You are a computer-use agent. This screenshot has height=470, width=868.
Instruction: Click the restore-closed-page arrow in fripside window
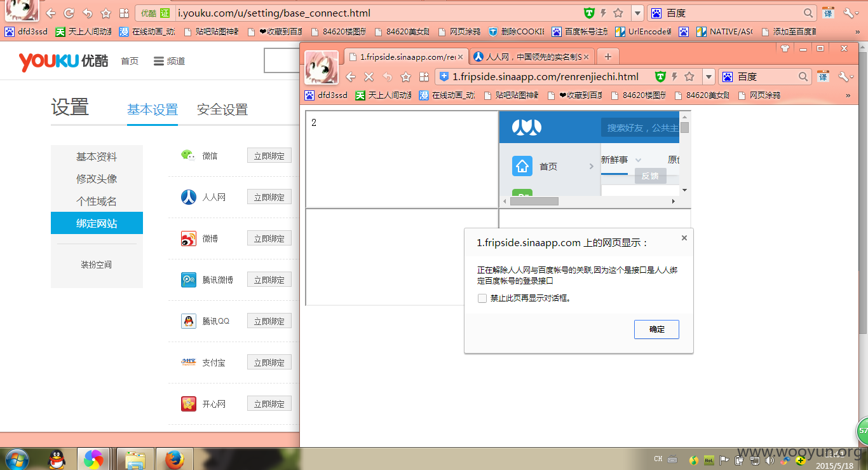coord(387,77)
